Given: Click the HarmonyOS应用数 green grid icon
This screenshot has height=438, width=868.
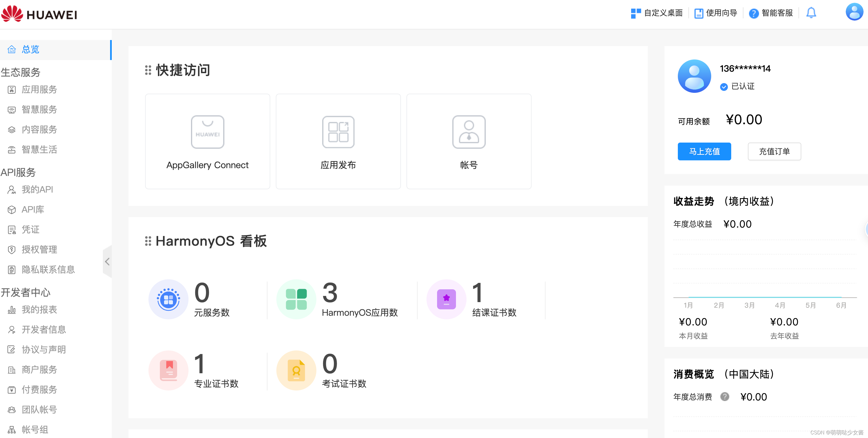Looking at the screenshot, I should click(x=296, y=299).
